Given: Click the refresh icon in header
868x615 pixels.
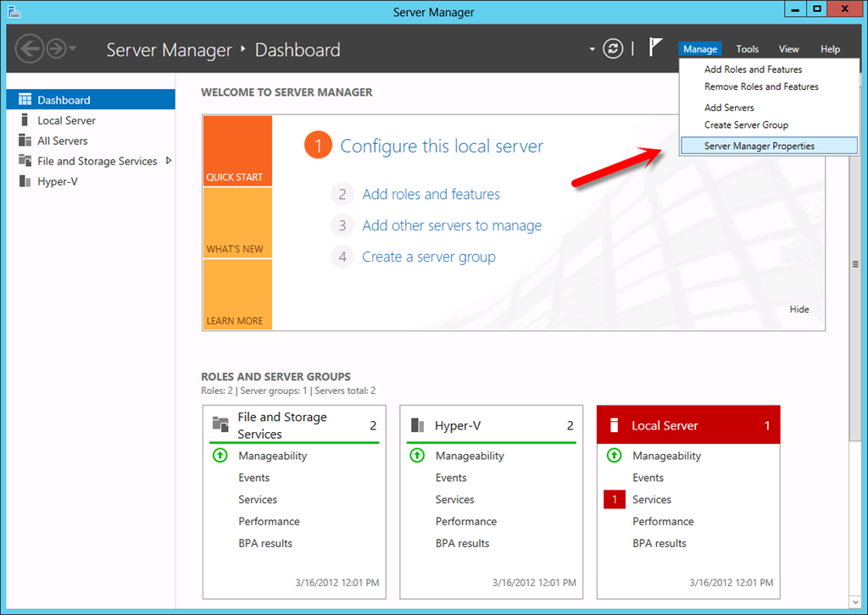Looking at the screenshot, I should (x=613, y=48).
